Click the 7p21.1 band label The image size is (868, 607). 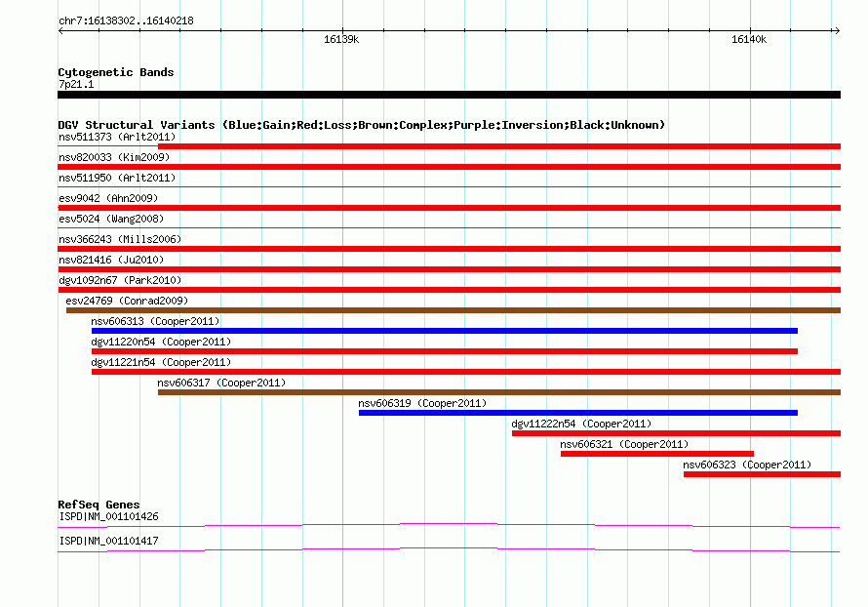pyautogui.click(x=76, y=84)
